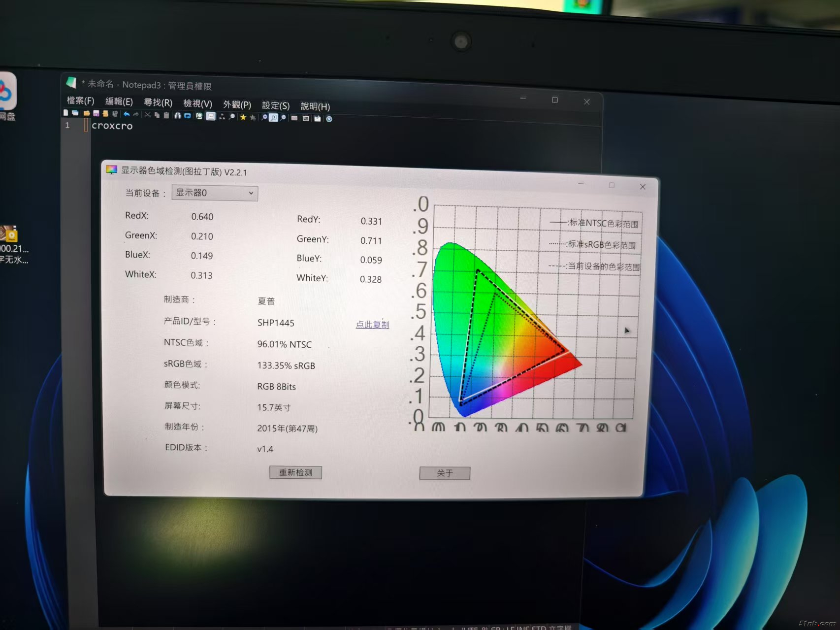This screenshot has height=630, width=840.
Task: Click the blue circled X exit icon
Action: (329, 119)
